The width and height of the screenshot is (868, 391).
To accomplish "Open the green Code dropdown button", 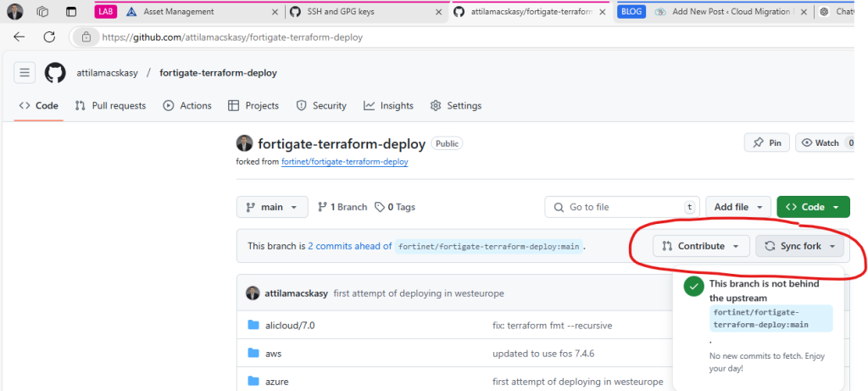I will [x=812, y=207].
